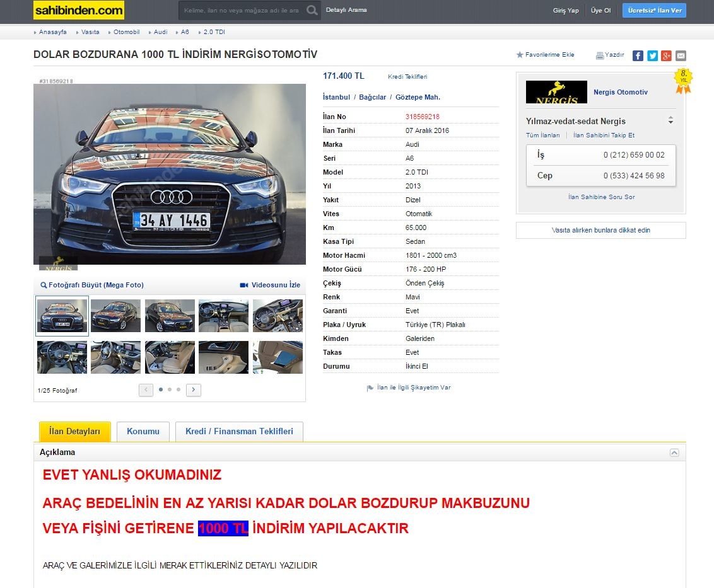Click Ücretsiz İlan Ver button
Viewport: 714px width, 588px height.
point(654,11)
